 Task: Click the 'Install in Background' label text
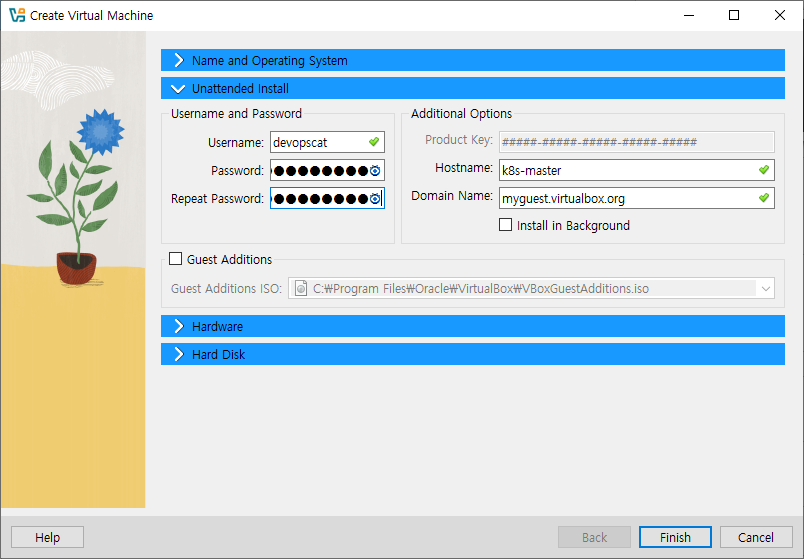[x=573, y=226]
